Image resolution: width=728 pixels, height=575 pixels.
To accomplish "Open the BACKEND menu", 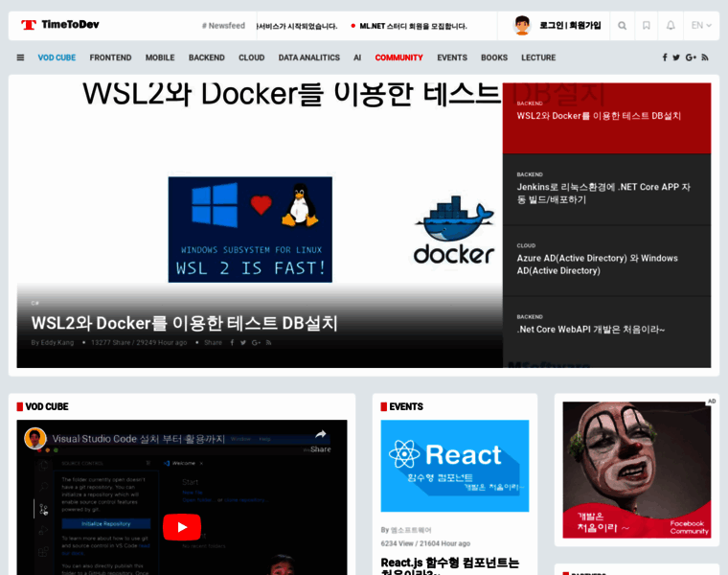I will coord(207,57).
